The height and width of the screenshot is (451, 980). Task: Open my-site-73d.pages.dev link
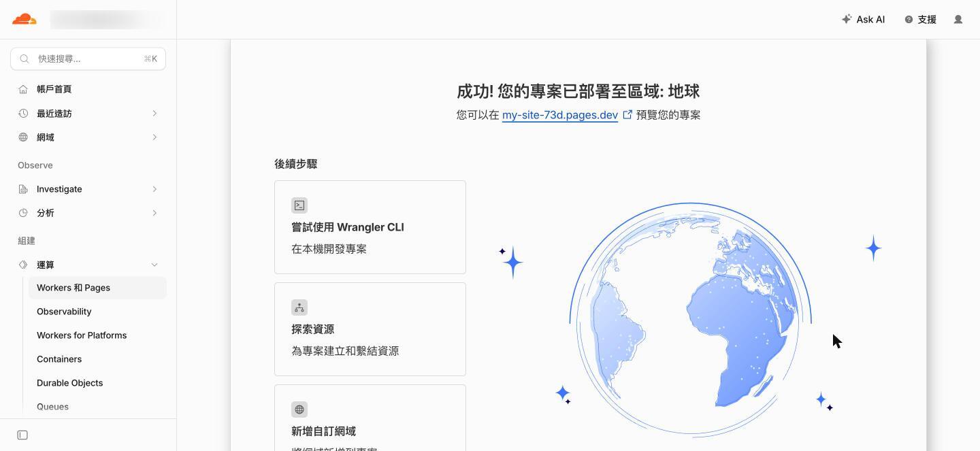pyautogui.click(x=560, y=115)
